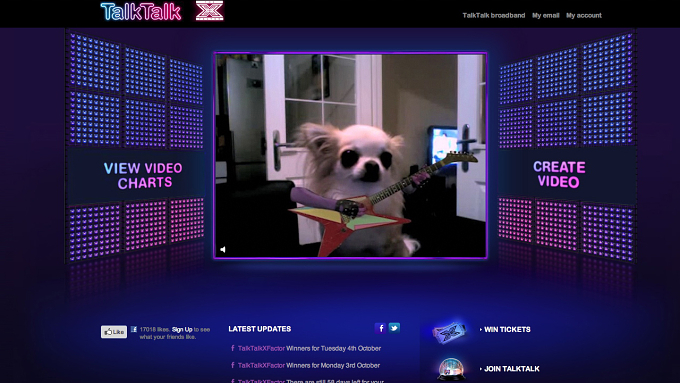Click the Facebook Like button
This screenshot has height=383, width=680.
[114, 332]
